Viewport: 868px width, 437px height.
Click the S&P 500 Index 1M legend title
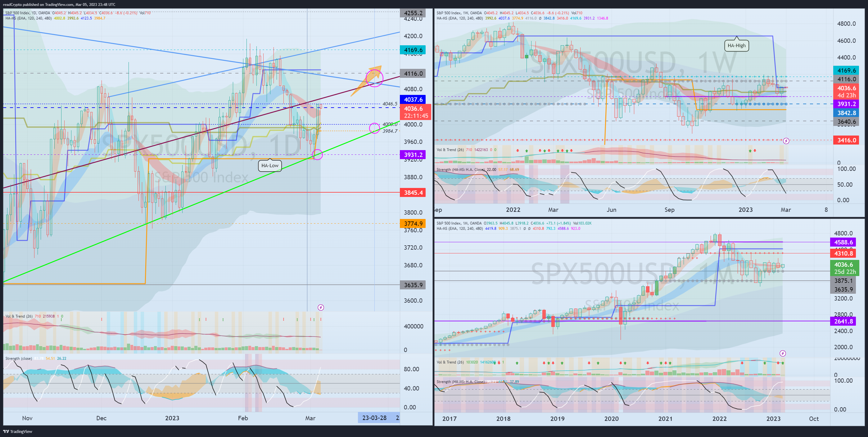point(459,223)
